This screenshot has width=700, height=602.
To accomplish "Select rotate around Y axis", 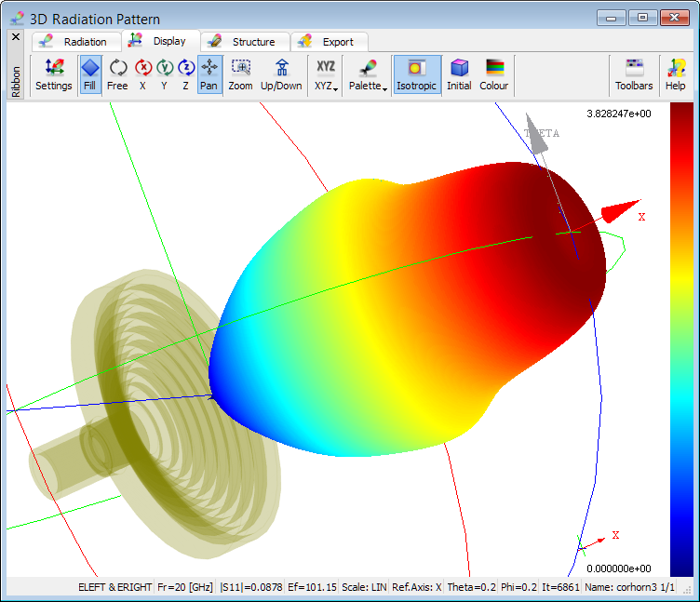I will (164, 74).
